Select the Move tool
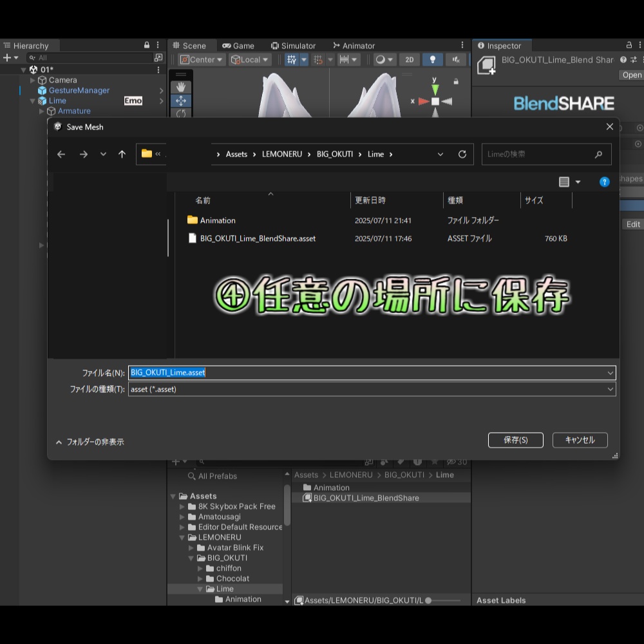The height and width of the screenshot is (644, 644). [x=181, y=100]
